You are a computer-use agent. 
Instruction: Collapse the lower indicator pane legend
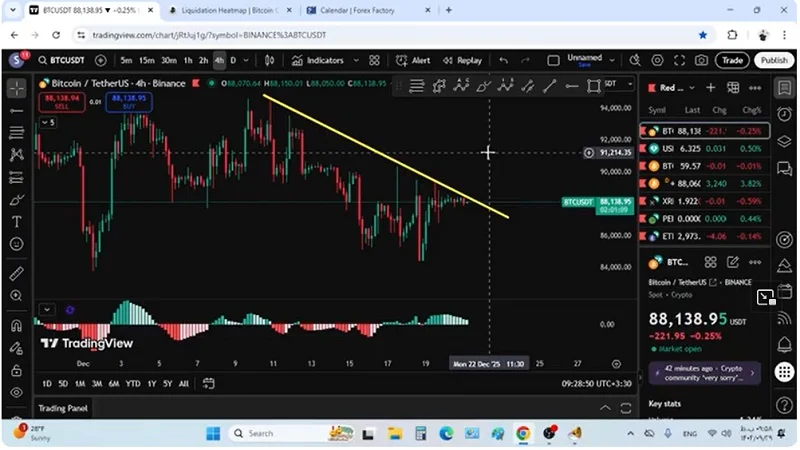click(47, 309)
